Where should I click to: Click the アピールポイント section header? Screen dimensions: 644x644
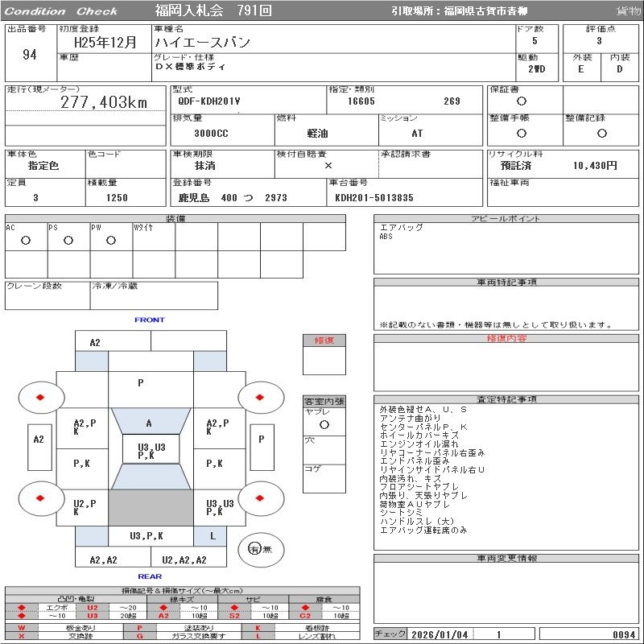(506, 218)
